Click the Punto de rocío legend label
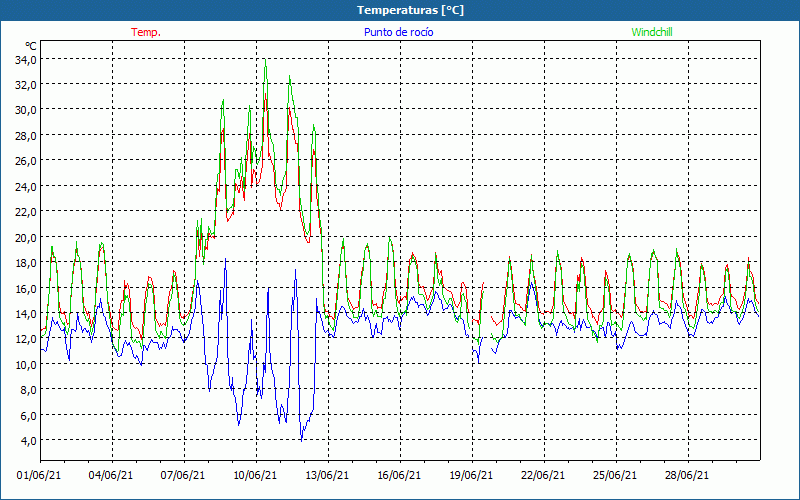This screenshot has width=800, height=500. click(x=398, y=32)
